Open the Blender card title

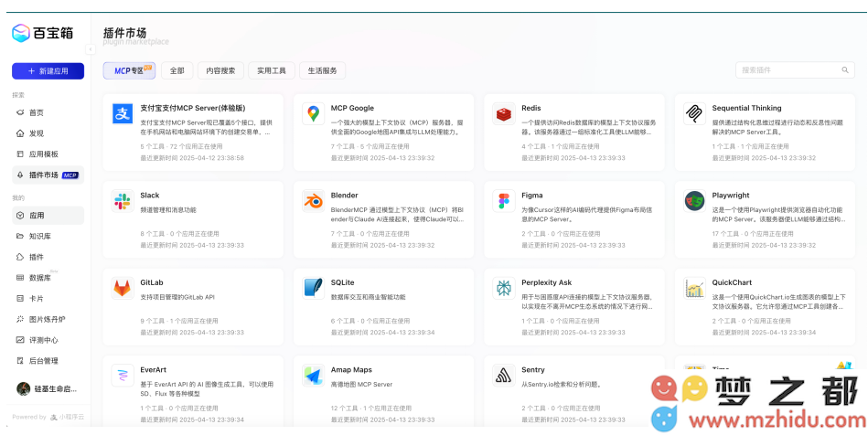coord(344,196)
